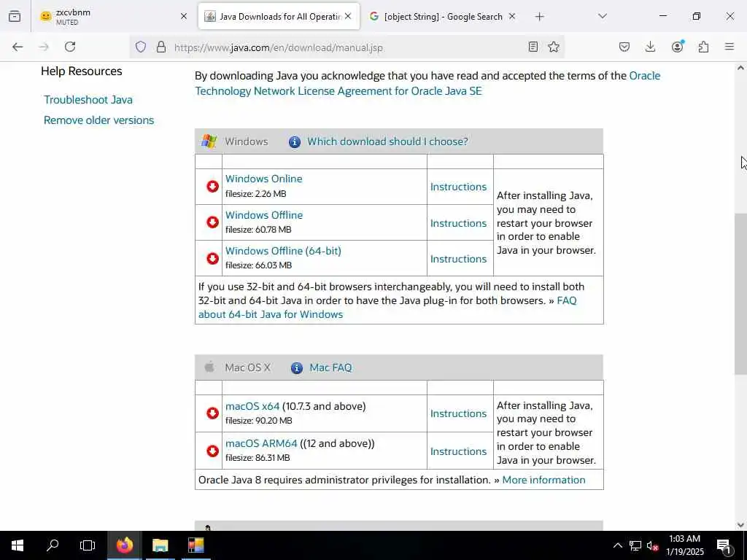Open the Mac FAQ link

click(330, 367)
